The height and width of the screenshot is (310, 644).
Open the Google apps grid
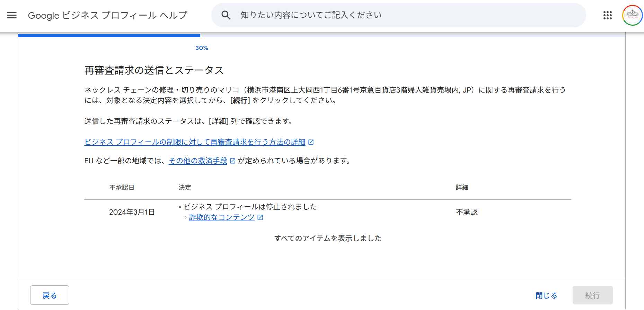pyautogui.click(x=608, y=15)
